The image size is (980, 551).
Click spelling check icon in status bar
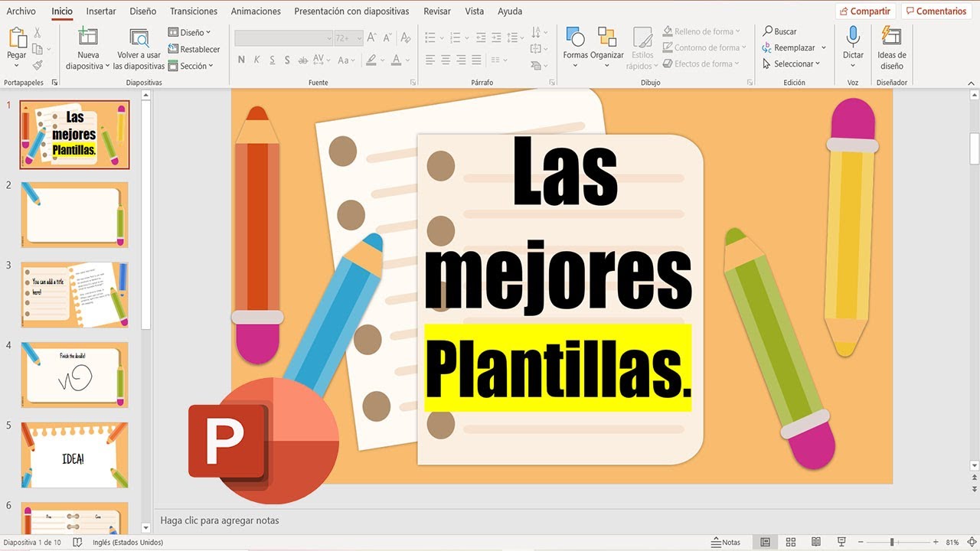tap(77, 542)
